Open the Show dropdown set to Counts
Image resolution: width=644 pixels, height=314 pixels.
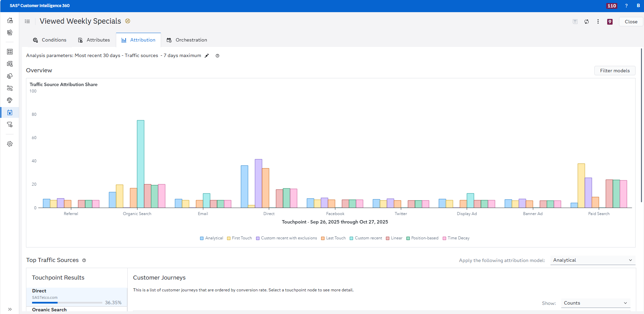click(x=595, y=303)
